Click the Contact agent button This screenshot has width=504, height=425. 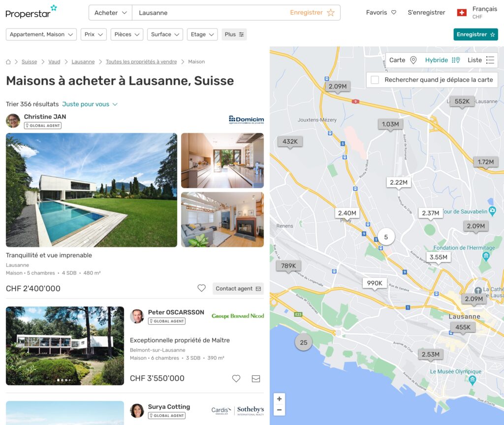[x=238, y=288]
